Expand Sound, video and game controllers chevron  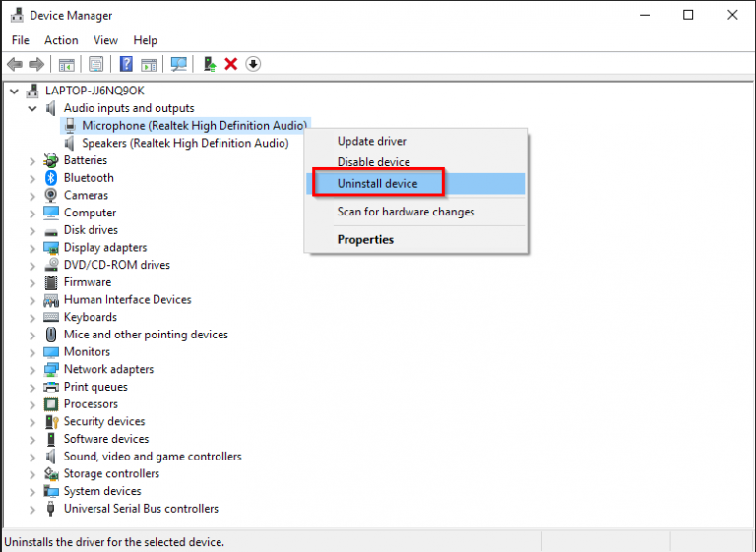pyautogui.click(x=32, y=457)
